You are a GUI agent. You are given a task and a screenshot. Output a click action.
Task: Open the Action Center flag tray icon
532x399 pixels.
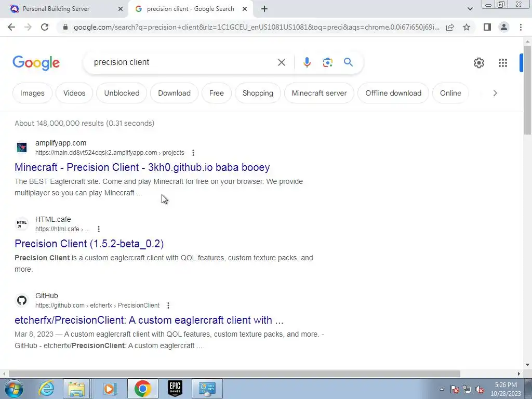(x=455, y=390)
